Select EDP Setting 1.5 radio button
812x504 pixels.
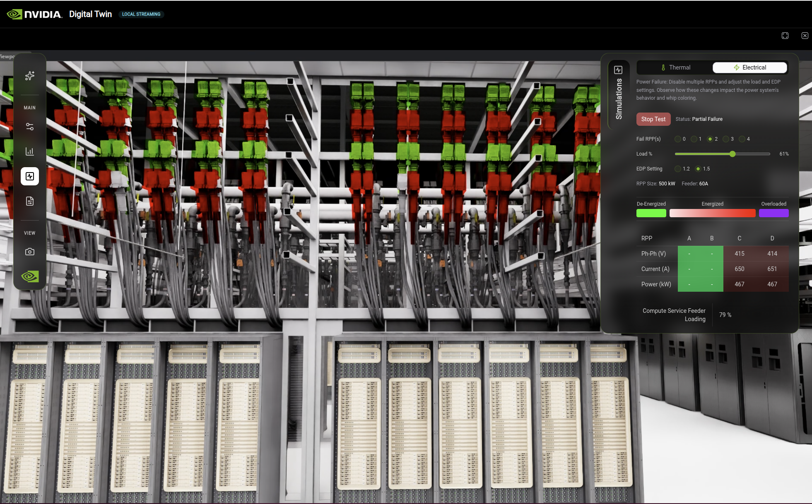698,169
